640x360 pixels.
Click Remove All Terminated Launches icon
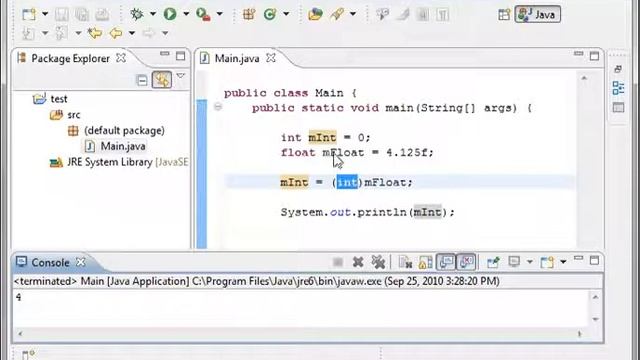(378, 262)
